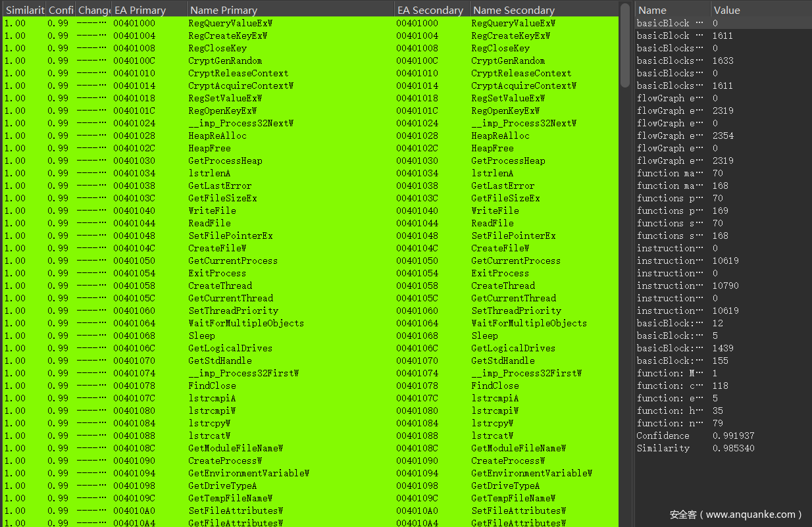Sort by the Similarity column header
Screen dimensions: 812x527
tap(23, 10)
